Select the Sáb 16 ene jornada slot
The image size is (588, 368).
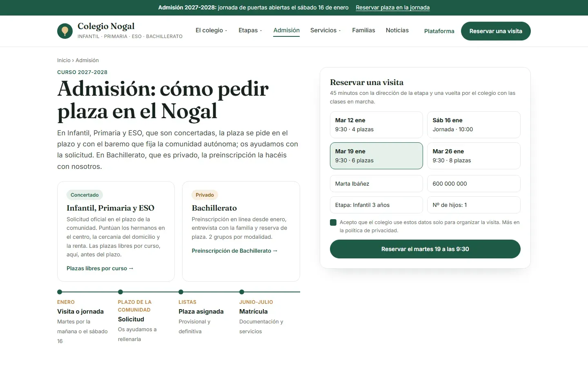coord(474,125)
